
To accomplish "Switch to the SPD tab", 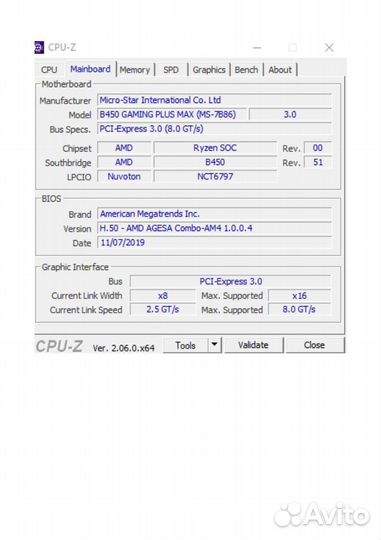I will 171,70.
